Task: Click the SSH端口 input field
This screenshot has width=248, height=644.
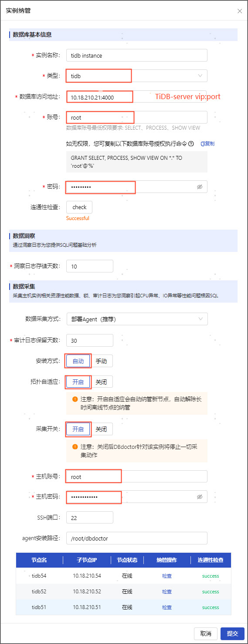Action: [90, 517]
